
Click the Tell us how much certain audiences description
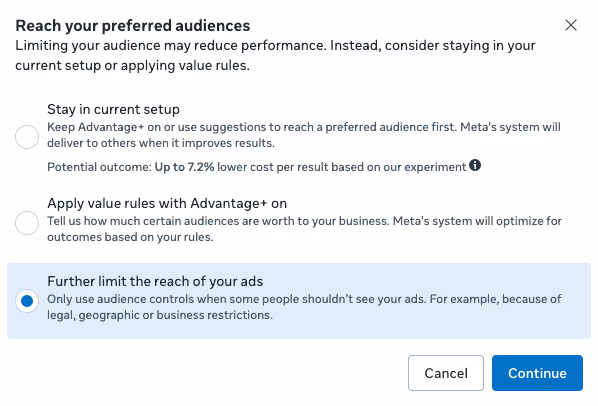coord(304,229)
